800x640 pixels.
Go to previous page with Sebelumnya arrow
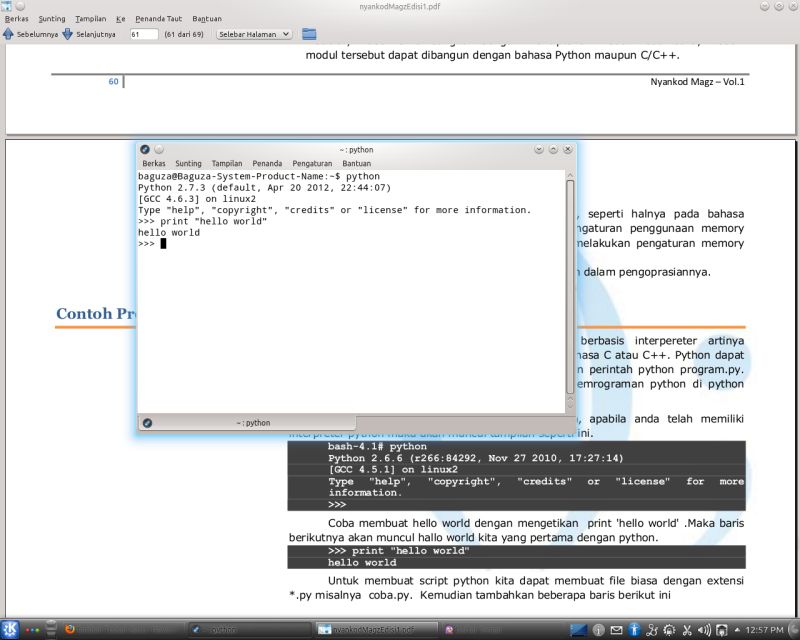click(x=8, y=34)
